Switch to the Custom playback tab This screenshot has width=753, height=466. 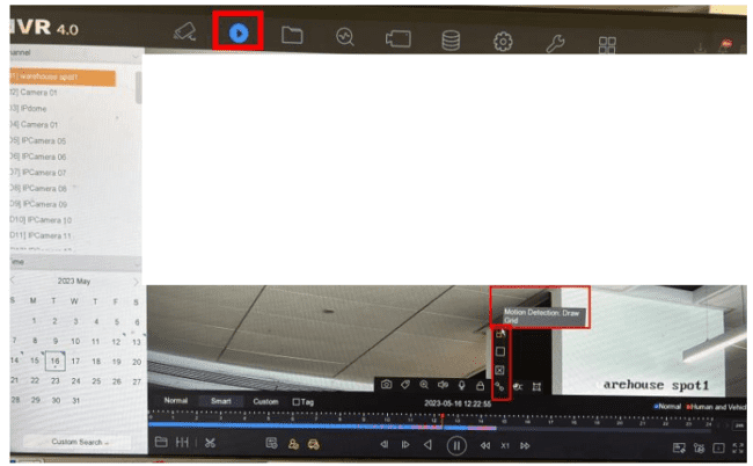pos(265,402)
